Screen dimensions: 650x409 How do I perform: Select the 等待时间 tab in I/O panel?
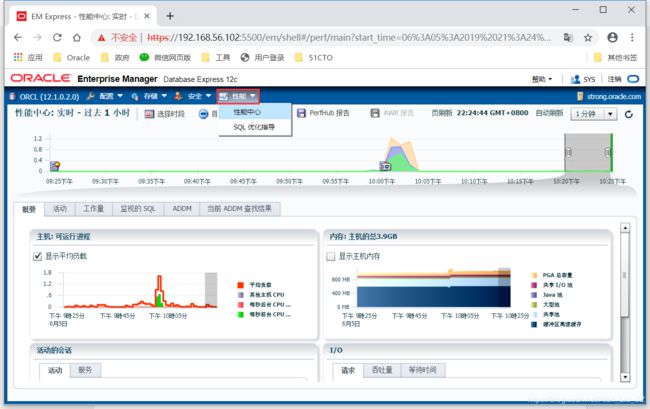[423, 370]
